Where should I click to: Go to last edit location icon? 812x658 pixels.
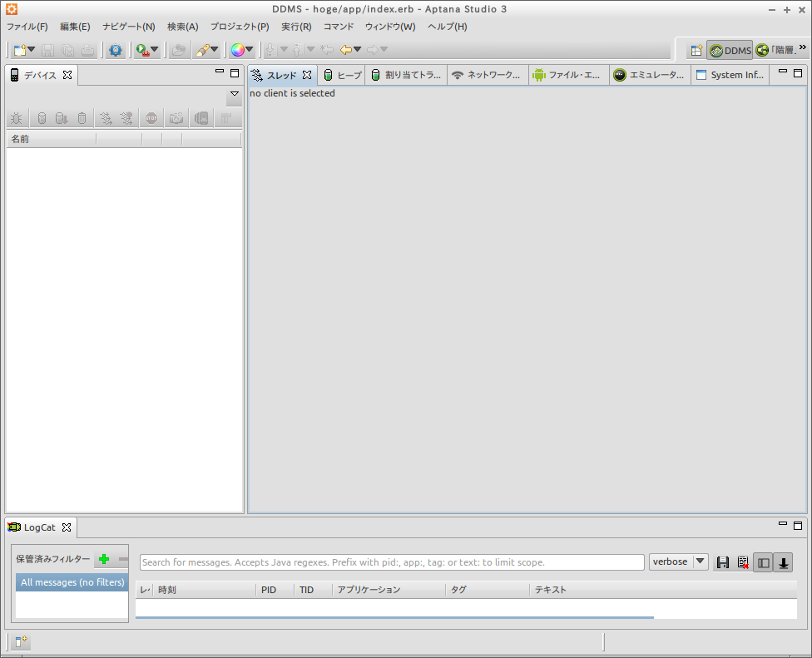click(326, 50)
